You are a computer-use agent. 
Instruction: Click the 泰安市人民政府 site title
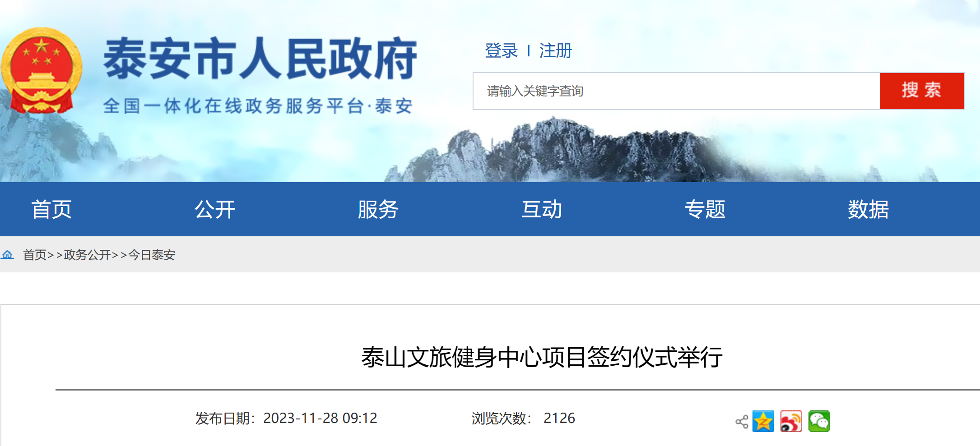pyautogui.click(x=260, y=59)
